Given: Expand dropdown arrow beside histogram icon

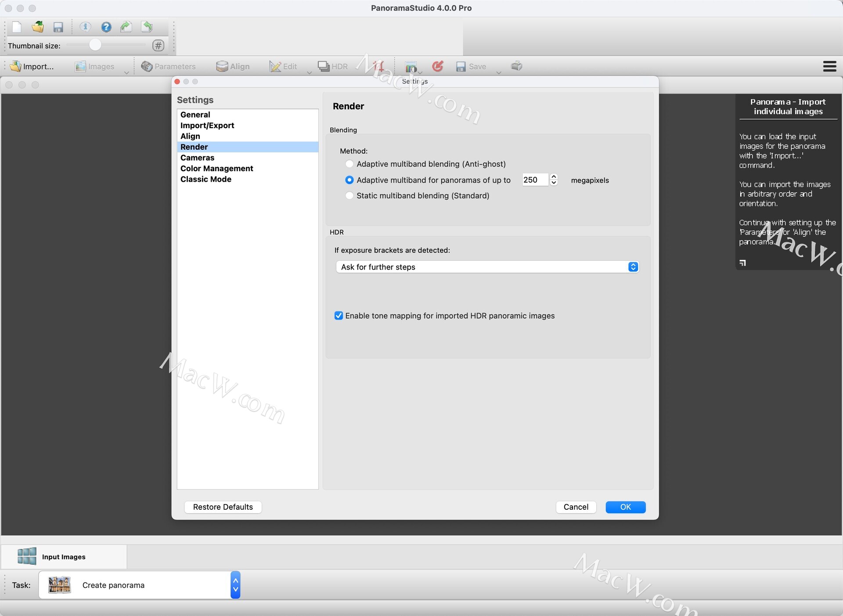Looking at the screenshot, I should point(420,72).
